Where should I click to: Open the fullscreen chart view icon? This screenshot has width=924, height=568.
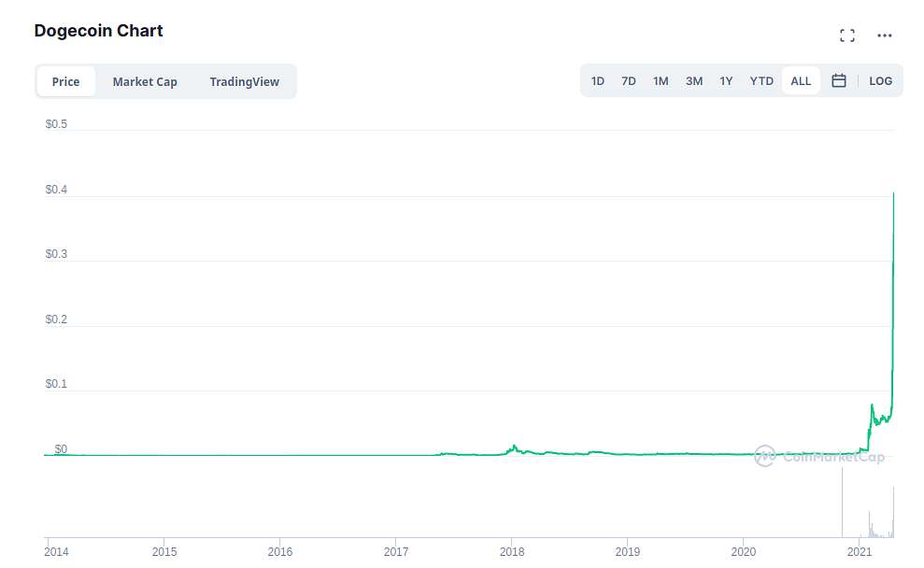tap(847, 35)
